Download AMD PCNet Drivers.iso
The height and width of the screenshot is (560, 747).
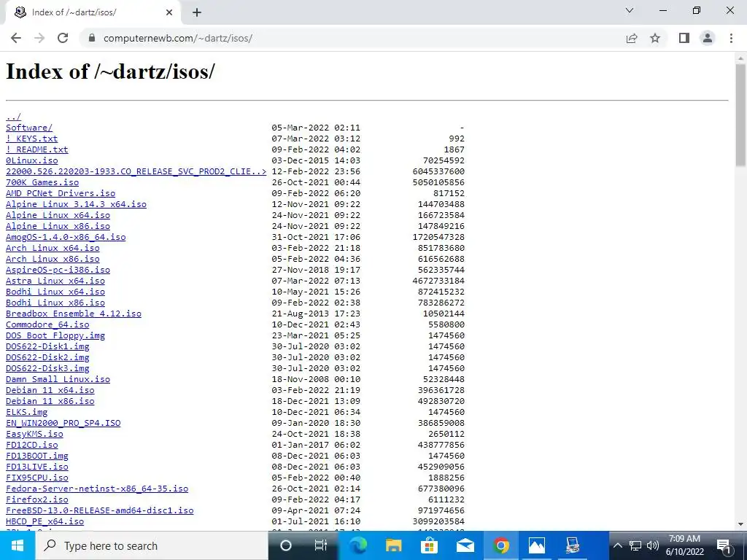(61, 193)
